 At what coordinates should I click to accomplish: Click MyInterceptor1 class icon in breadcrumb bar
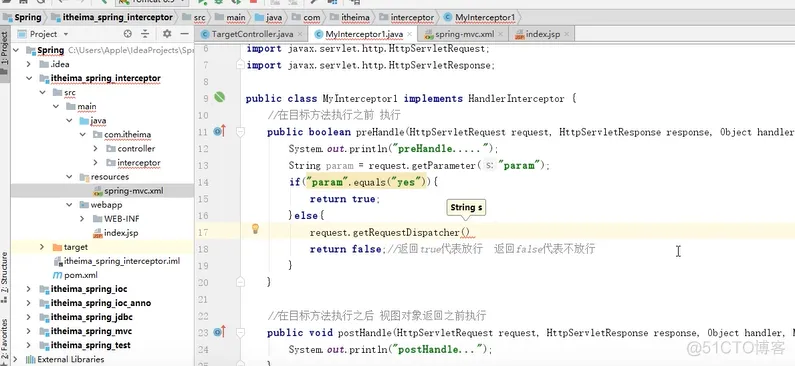447,17
